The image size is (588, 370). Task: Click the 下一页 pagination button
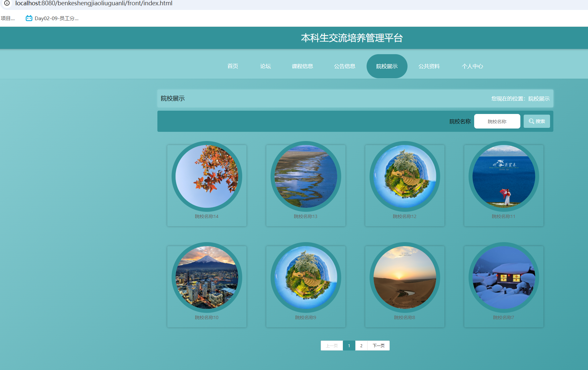(x=378, y=346)
